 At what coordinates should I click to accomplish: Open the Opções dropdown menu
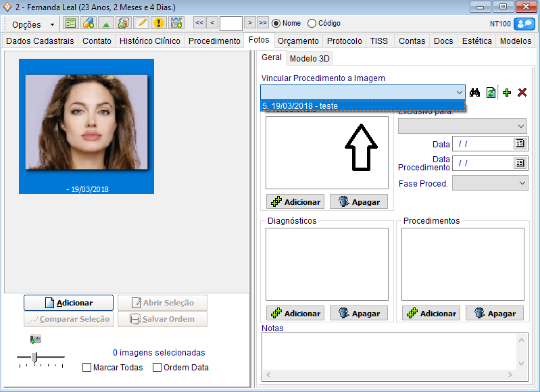[x=33, y=24]
